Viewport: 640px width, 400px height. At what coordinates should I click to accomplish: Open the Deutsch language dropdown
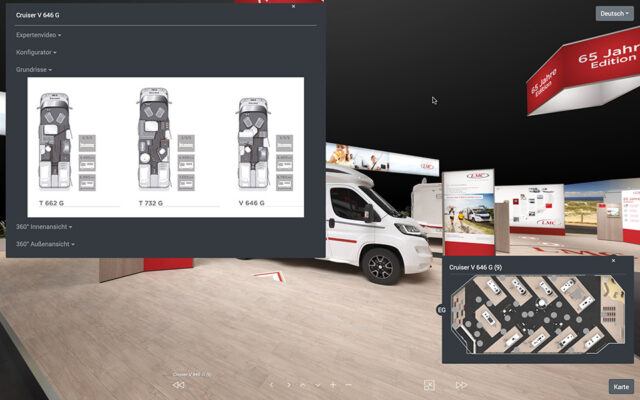614,13
